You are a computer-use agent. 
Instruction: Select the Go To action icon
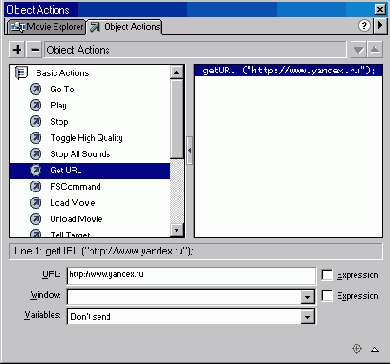tap(35, 89)
